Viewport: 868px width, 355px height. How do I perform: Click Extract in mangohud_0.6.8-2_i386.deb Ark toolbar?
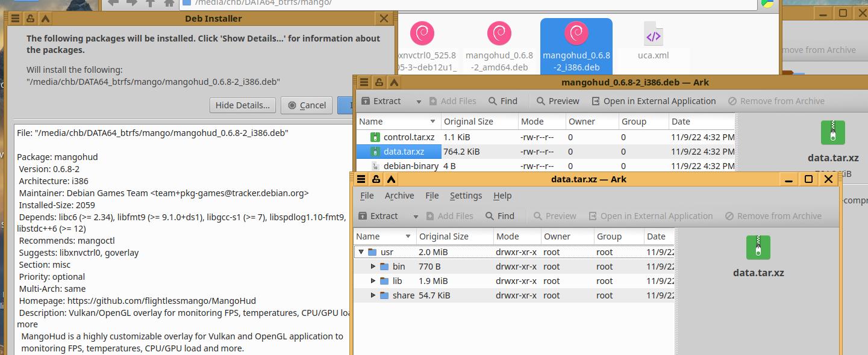pos(382,101)
